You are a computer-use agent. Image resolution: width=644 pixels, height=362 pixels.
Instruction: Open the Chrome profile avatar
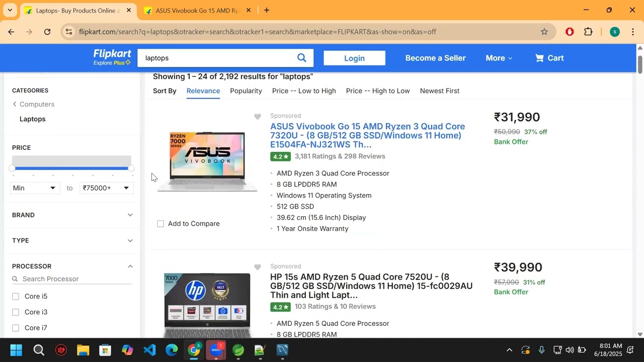614,32
